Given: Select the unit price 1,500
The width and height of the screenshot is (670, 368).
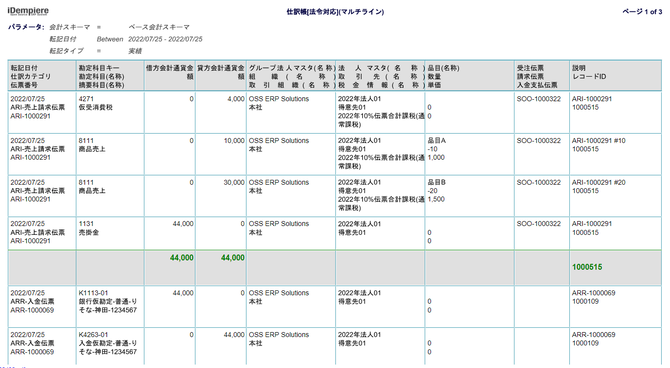Looking at the screenshot, I should tap(436, 200).
